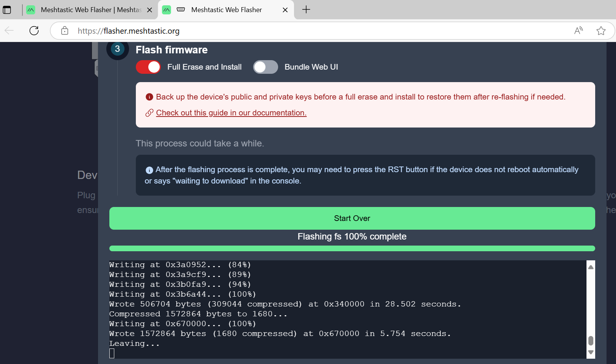Select the second Meshtastic Web Flasher tab

pyautogui.click(x=226, y=10)
